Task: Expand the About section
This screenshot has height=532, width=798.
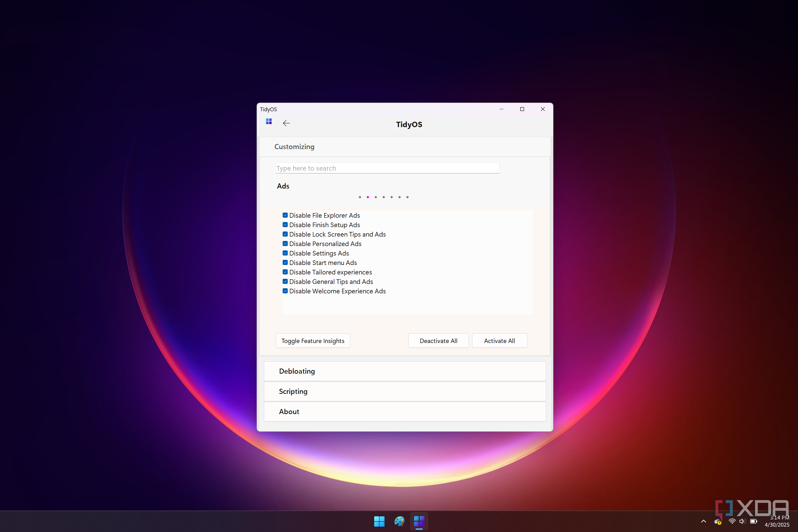Action: click(404, 412)
